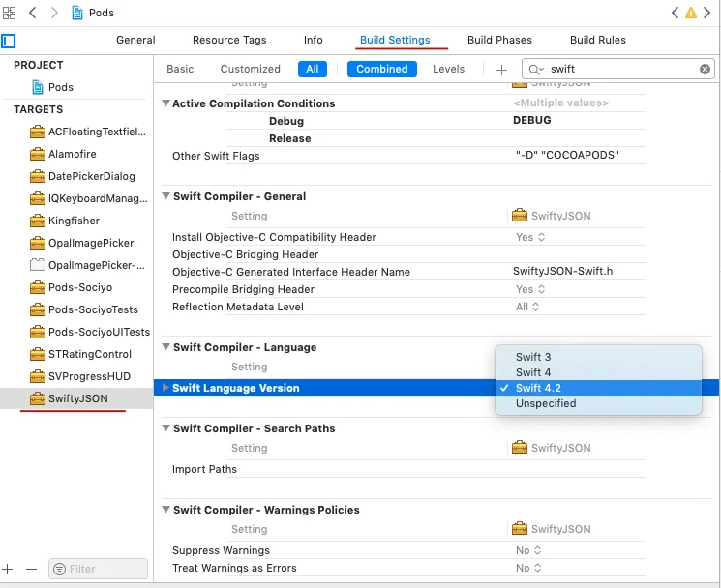Change Precompile Bridging Header value
The image size is (721, 588).
click(530, 289)
